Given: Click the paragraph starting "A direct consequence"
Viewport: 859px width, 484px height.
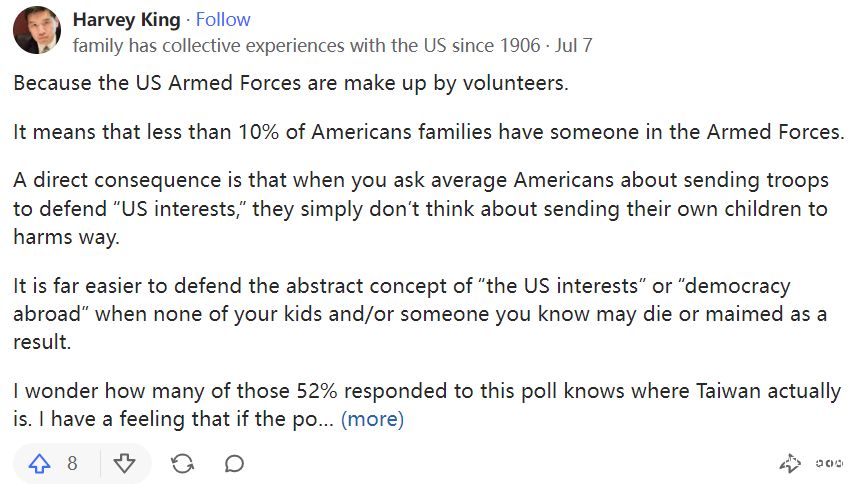Looking at the screenshot, I should point(420,209).
